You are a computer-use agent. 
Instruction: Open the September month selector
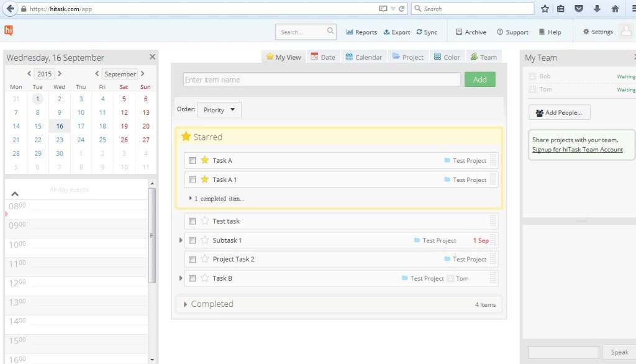pyautogui.click(x=120, y=74)
